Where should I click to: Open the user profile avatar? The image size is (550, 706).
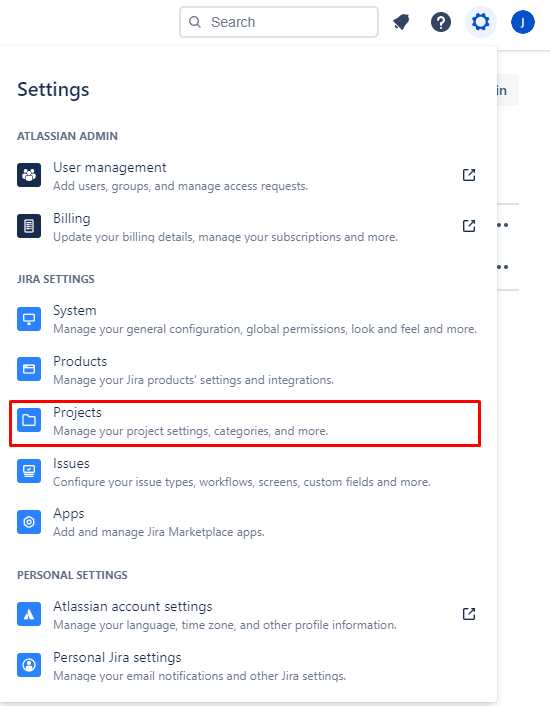pyautogui.click(x=523, y=22)
